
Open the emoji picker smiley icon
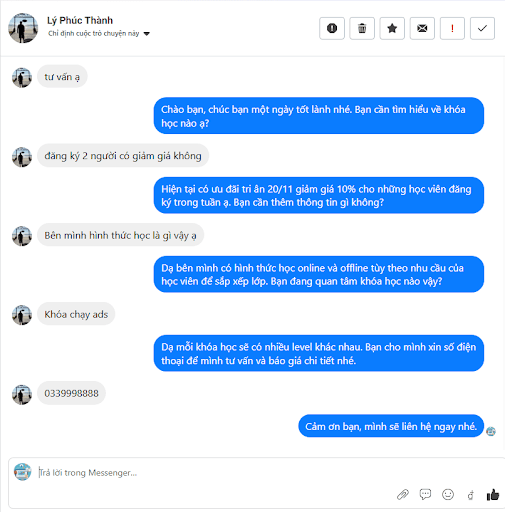[448, 494]
